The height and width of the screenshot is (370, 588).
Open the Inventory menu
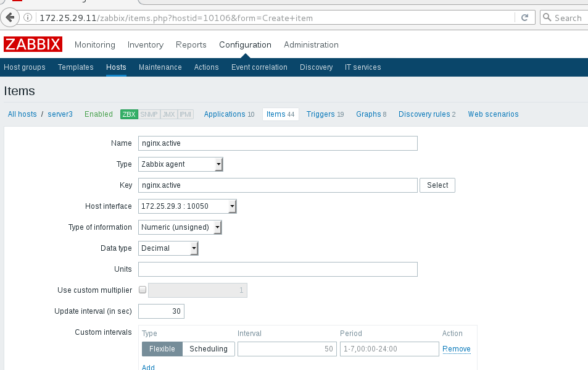tap(146, 44)
